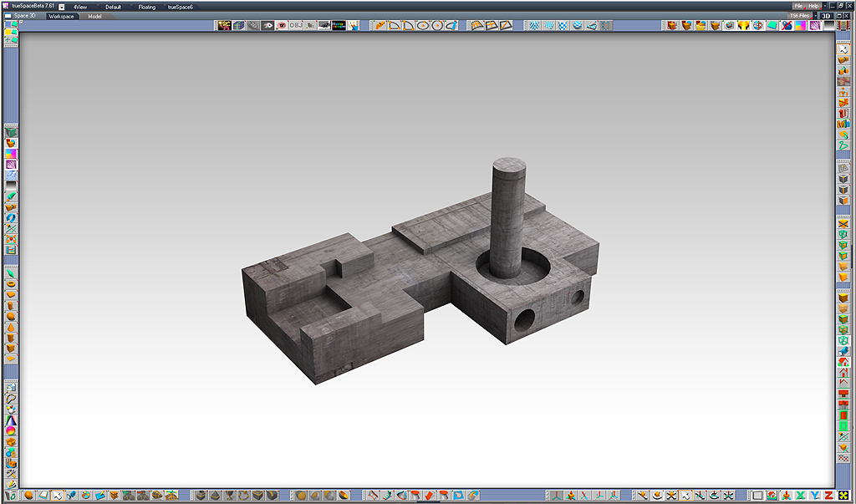Select the Workspace tab
856x504 pixels.
pyautogui.click(x=61, y=17)
